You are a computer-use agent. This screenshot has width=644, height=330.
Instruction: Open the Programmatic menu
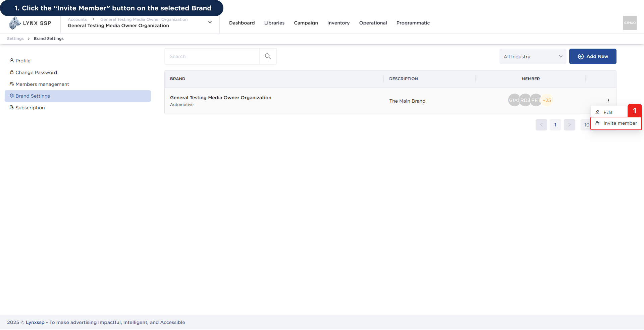click(x=413, y=23)
